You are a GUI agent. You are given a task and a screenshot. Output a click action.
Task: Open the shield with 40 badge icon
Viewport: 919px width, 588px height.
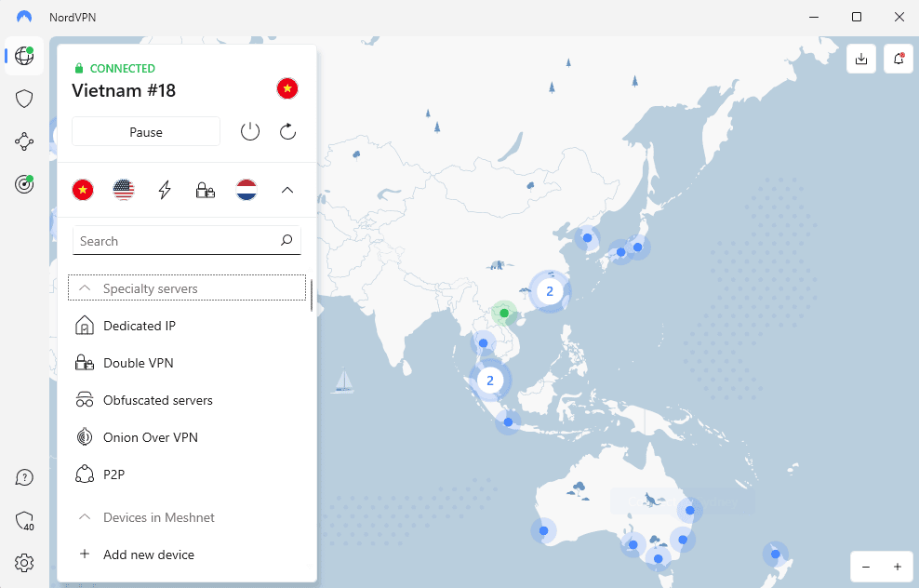[x=24, y=521]
